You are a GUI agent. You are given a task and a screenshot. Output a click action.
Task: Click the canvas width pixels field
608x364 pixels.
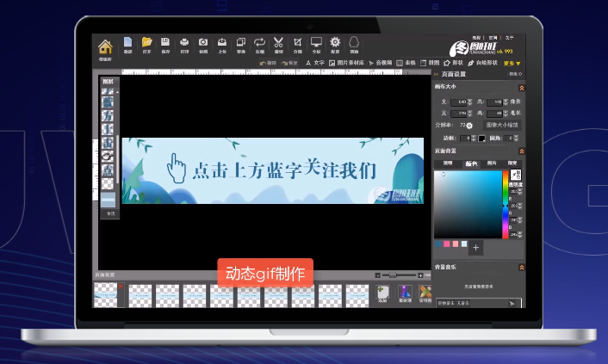click(x=459, y=102)
